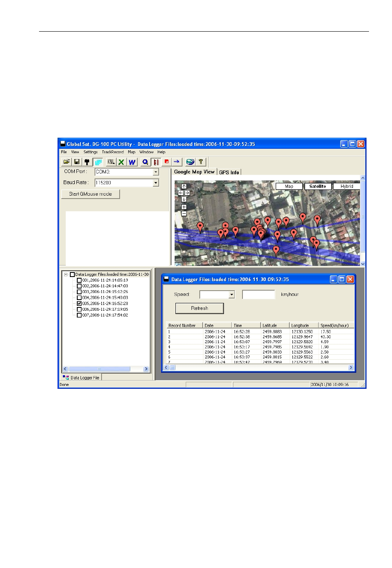Open the Speed comparison dropdown
Screen dimensions: 392x568
[x=232, y=295]
